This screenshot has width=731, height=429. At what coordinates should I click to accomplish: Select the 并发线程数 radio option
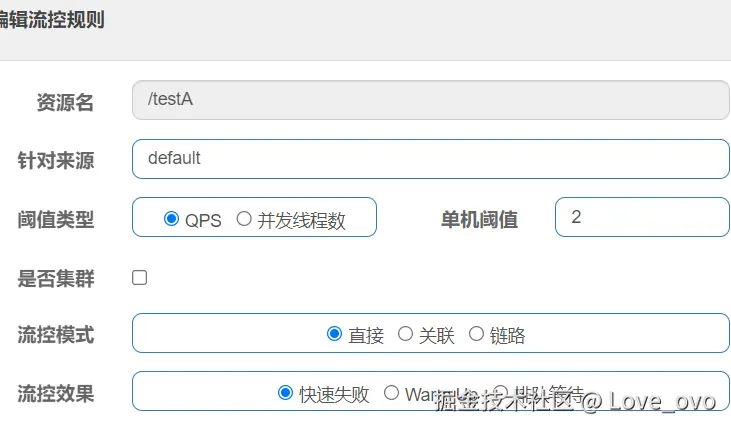244,219
